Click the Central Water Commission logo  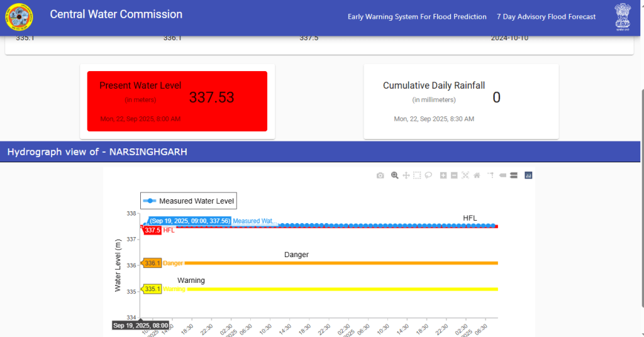20,16
